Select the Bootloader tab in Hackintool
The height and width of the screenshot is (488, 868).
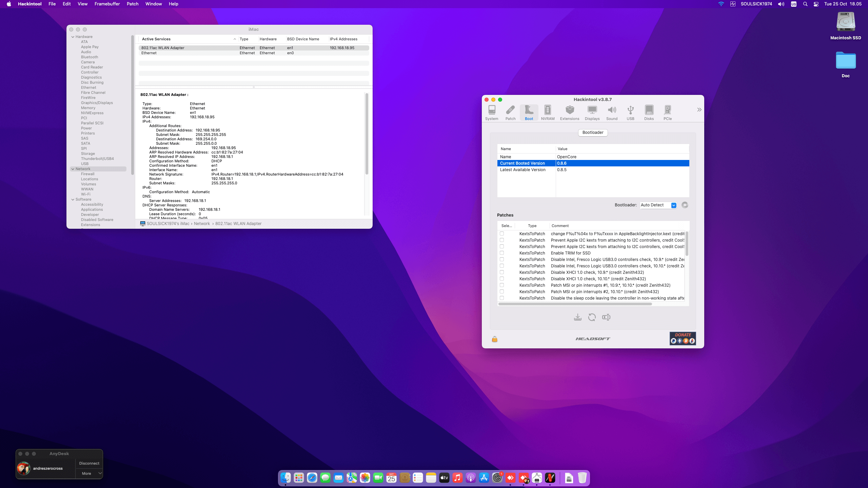(x=593, y=133)
